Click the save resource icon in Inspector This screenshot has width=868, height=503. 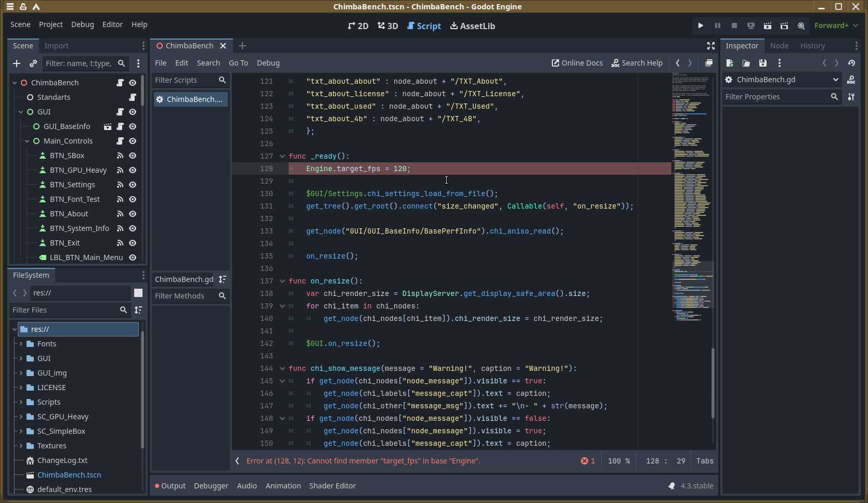pos(762,63)
